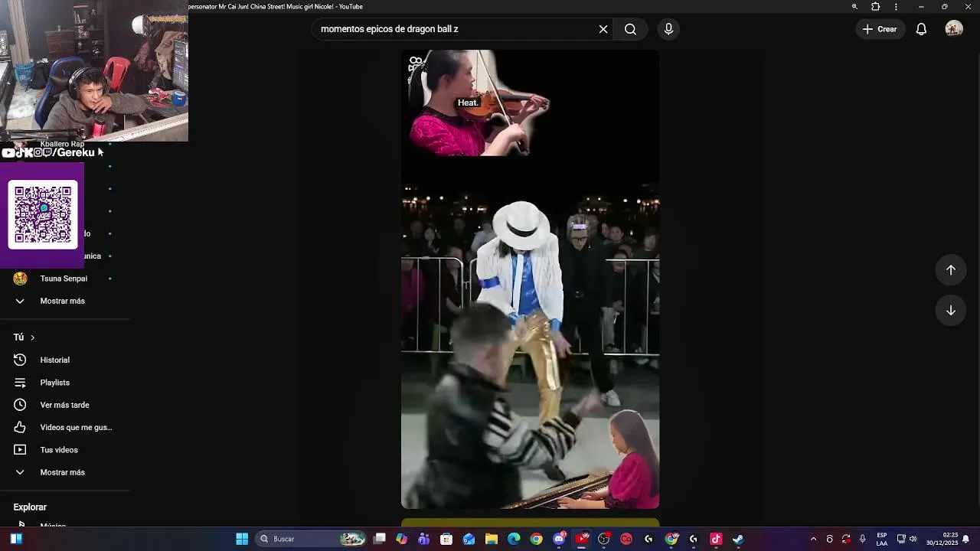The image size is (980, 551).
Task: Open File Explorer from the taskbar
Action: click(492, 539)
